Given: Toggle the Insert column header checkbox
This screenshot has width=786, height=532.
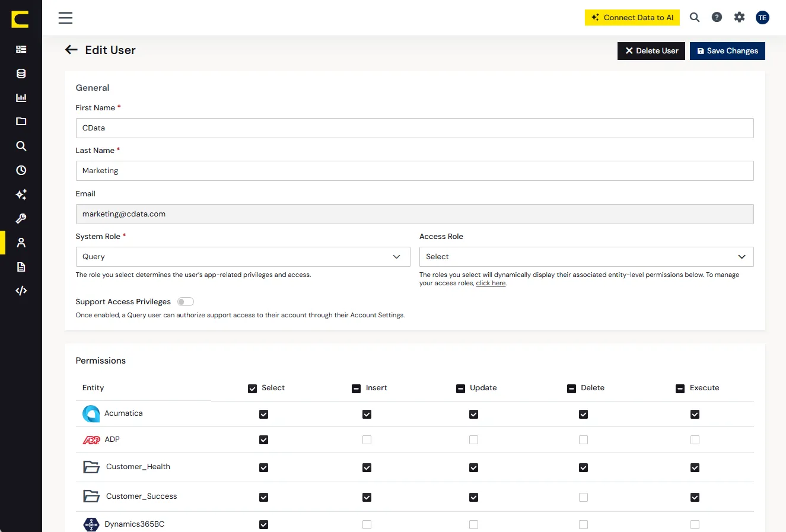Looking at the screenshot, I should [356, 388].
